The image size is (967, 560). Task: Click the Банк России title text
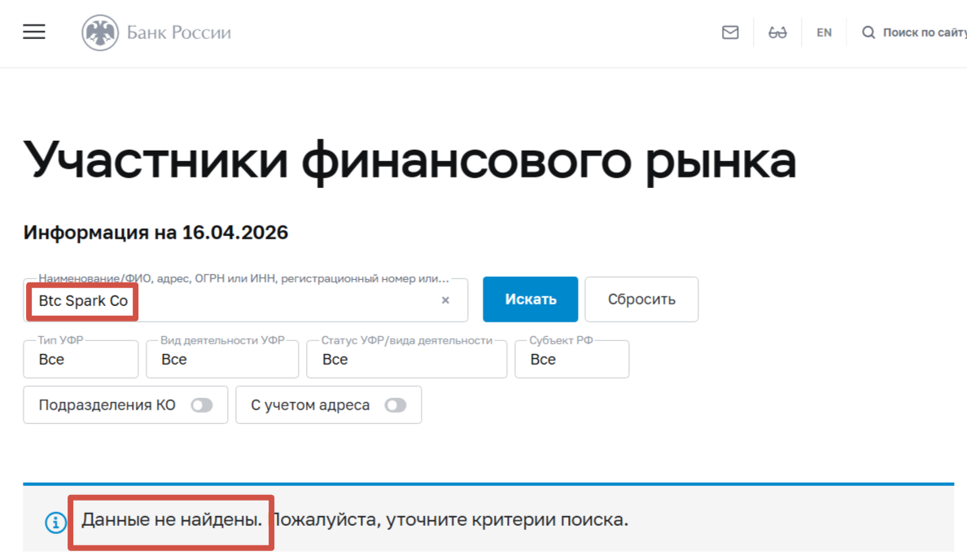point(178,33)
